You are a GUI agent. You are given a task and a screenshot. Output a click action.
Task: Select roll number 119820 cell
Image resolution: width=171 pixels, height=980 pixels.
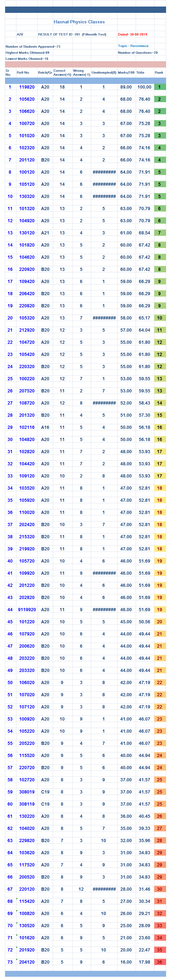click(x=27, y=87)
